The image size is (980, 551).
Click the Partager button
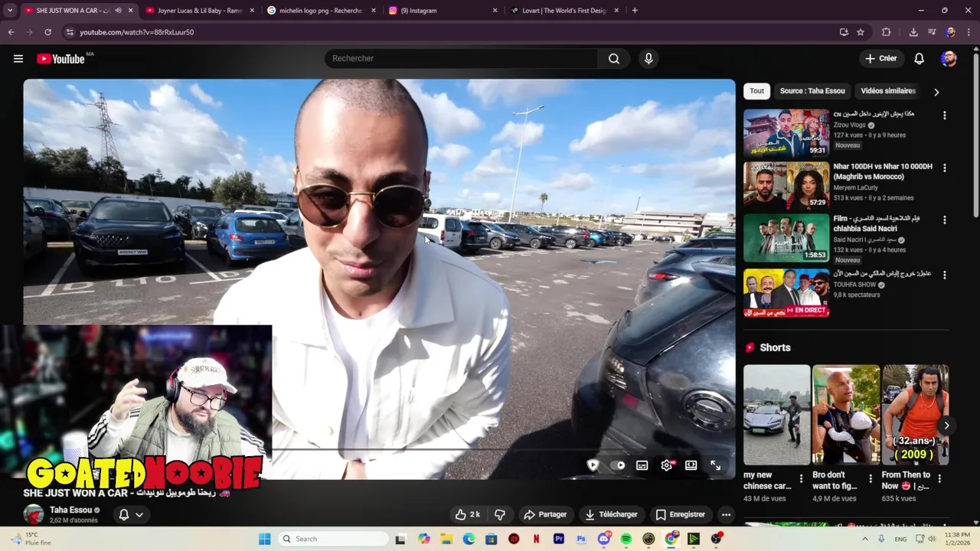pyautogui.click(x=545, y=514)
